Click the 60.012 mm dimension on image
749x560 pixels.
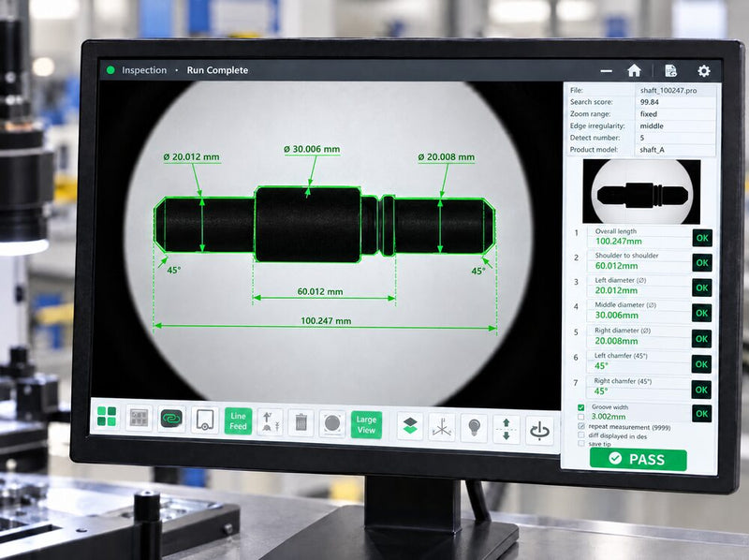pyautogui.click(x=320, y=291)
